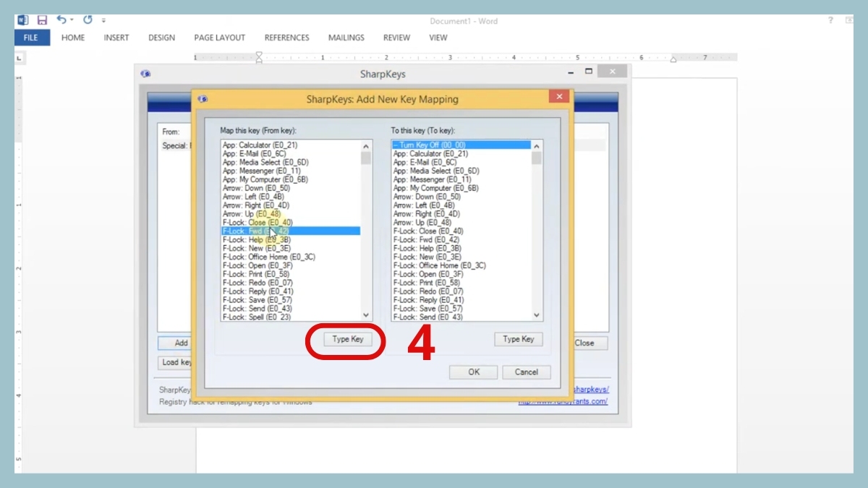The height and width of the screenshot is (488, 868).
Task: Select App: Messenger in From key list
Action: click(x=291, y=171)
